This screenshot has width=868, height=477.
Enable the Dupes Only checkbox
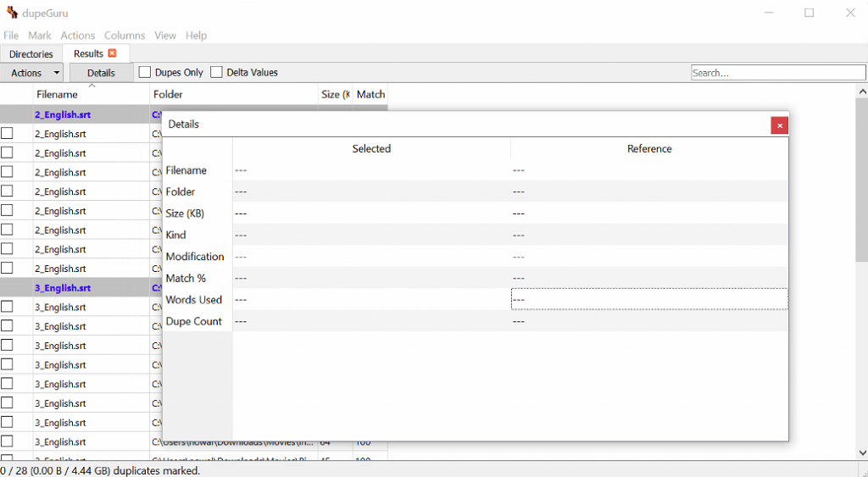pyautogui.click(x=144, y=73)
